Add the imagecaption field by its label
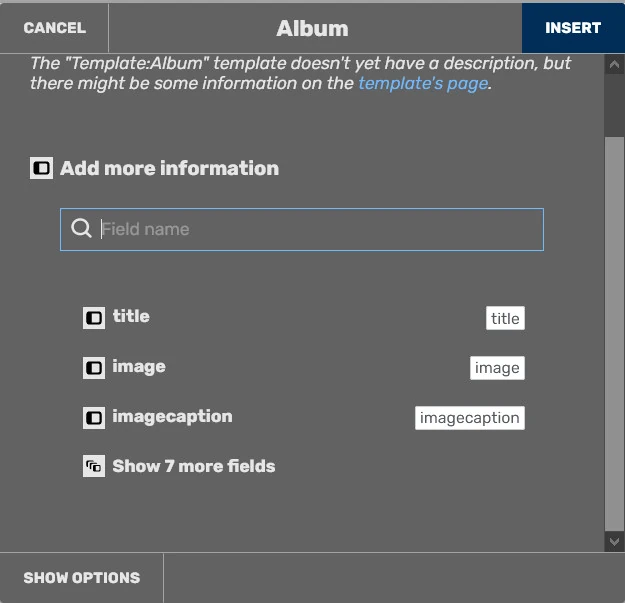 coord(172,417)
